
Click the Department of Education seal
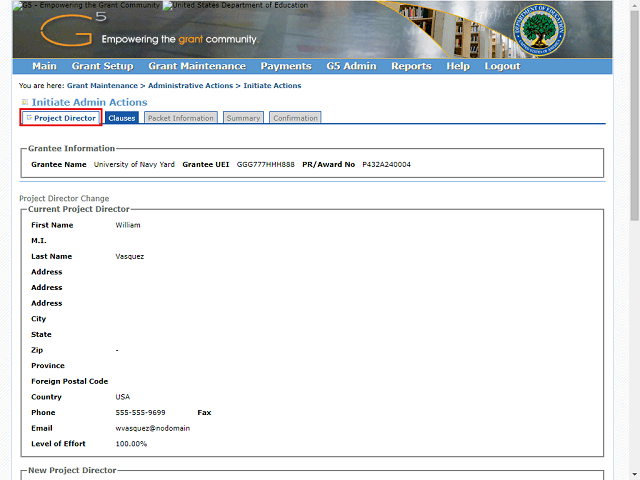pyautogui.click(x=539, y=30)
